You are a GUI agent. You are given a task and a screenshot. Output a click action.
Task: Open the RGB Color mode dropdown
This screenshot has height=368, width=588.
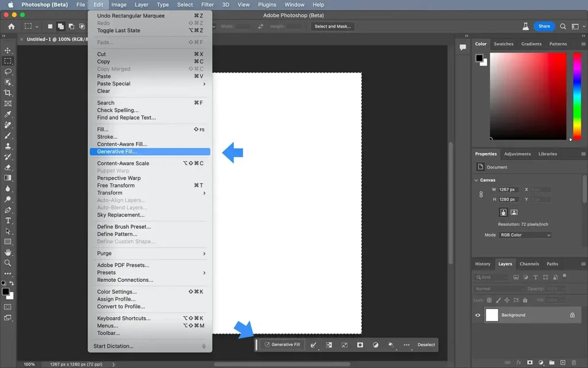point(525,235)
